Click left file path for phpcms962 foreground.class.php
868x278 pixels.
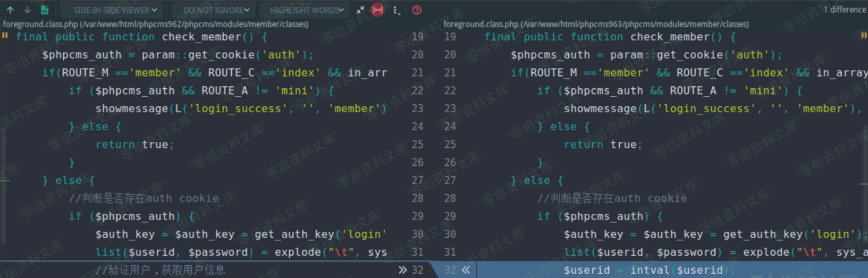point(155,24)
